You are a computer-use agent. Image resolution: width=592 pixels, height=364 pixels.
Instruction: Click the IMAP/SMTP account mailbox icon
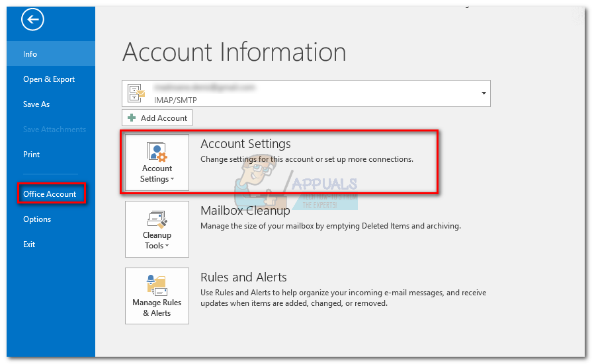point(136,92)
